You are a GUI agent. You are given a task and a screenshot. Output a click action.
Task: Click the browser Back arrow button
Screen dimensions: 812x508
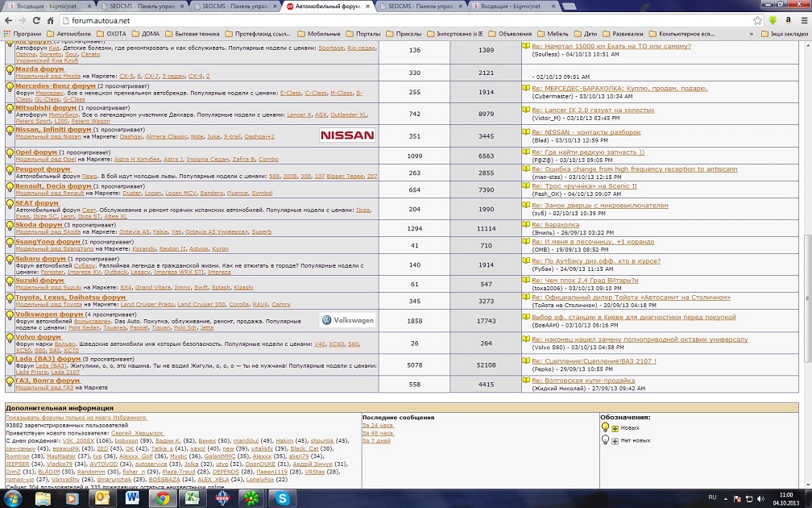point(7,20)
